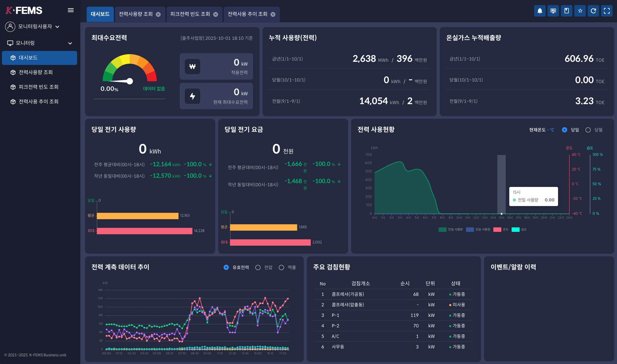Toggle the hamburger sidebar menu icon

[71, 11]
